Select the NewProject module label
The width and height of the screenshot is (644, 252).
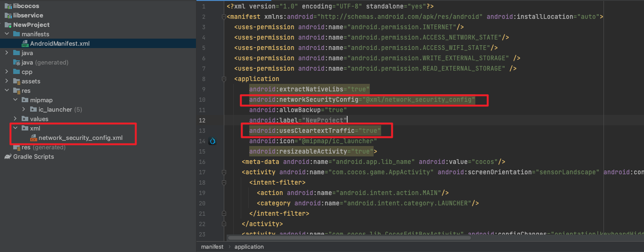pyautogui.click(x=32, y=25)
